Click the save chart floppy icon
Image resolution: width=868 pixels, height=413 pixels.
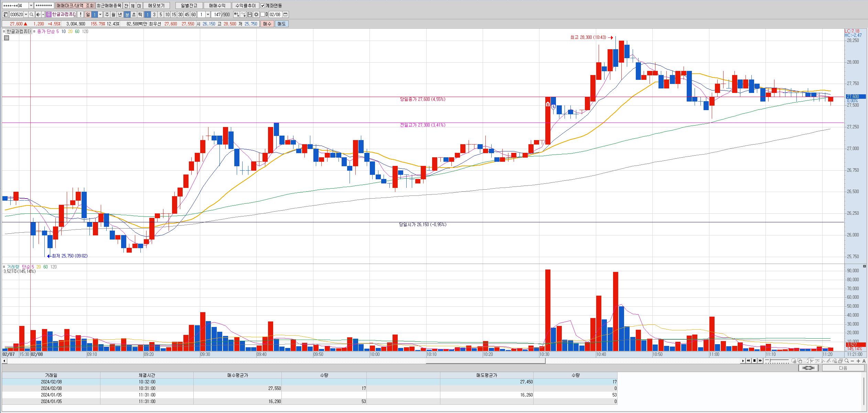click(x=250, y=14)
